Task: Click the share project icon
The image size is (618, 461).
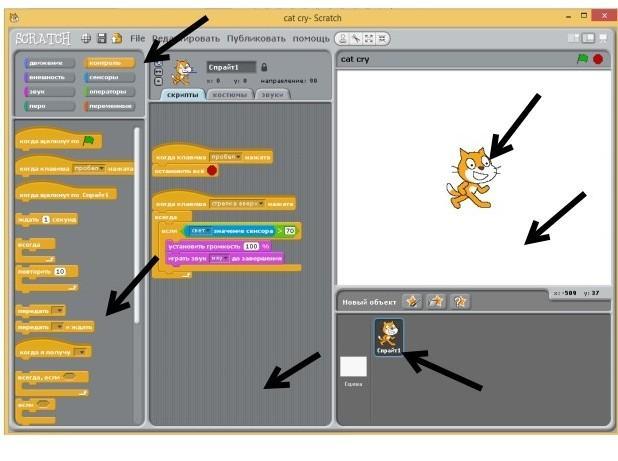Action: coord(117,38)
